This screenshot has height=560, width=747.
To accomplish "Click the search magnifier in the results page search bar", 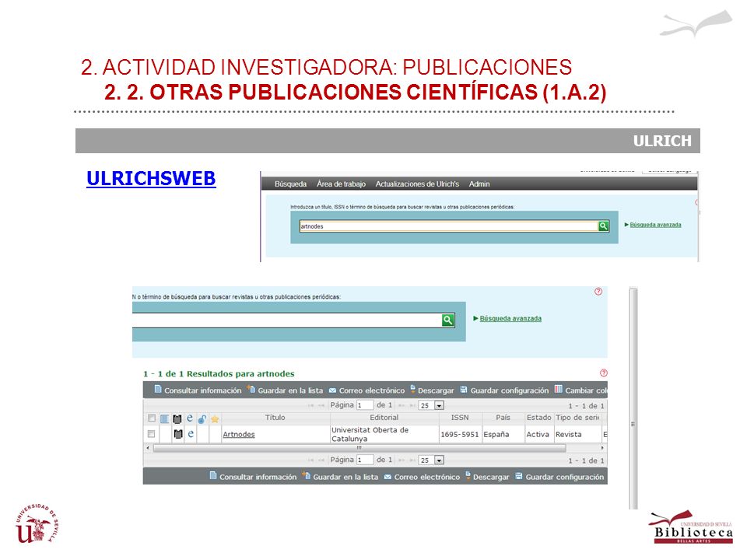I will 447,320.
